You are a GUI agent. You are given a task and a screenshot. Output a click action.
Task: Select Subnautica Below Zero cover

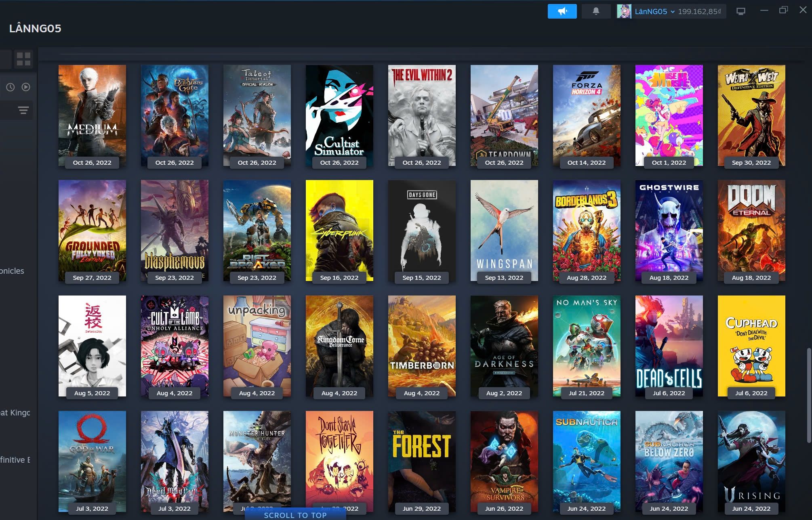tap(669, 461)
